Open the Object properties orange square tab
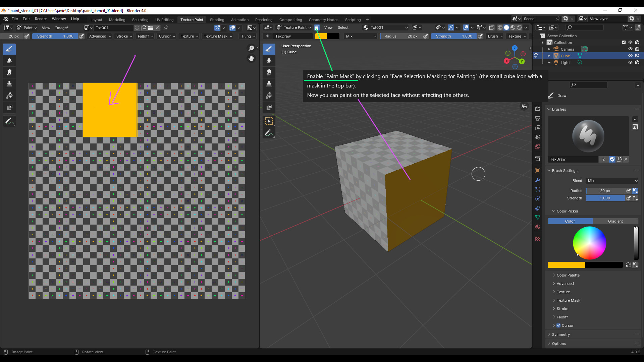Viewport: 644px width, 362px height. [538, 171]
